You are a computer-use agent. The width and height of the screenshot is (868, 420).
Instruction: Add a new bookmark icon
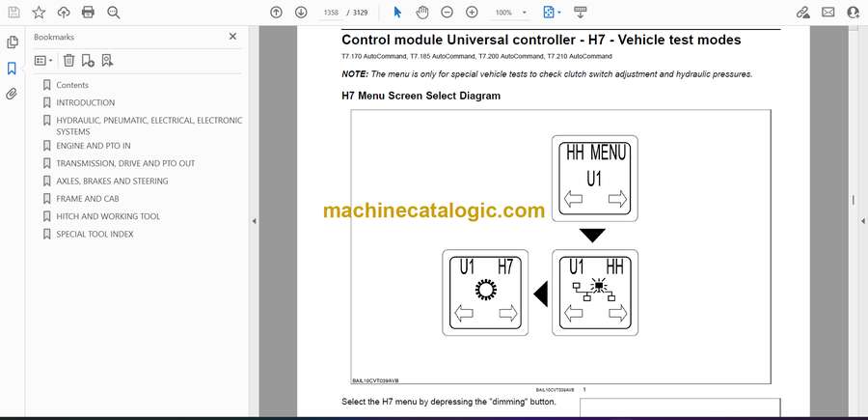click(x=88, y=61)
